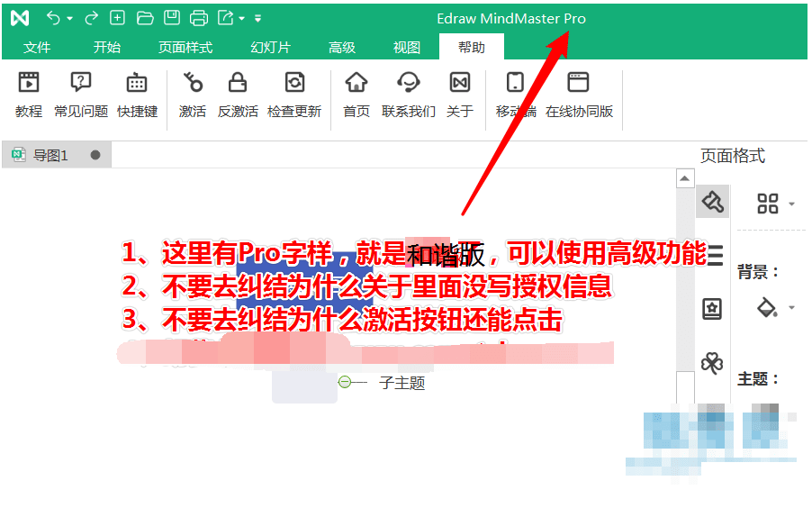
Task: Open the undo history dropdown arrow
Action: point(69,19)
